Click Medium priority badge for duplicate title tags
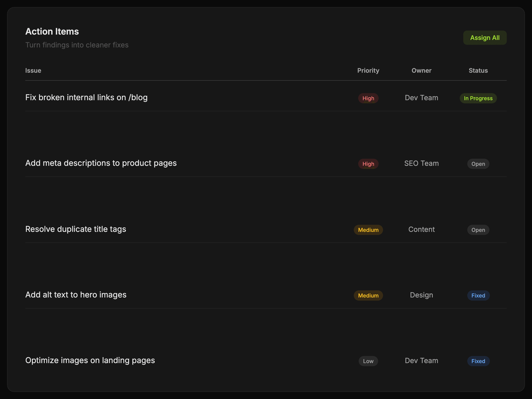Viewport: 532px width, 399px height. pos(368,230)
